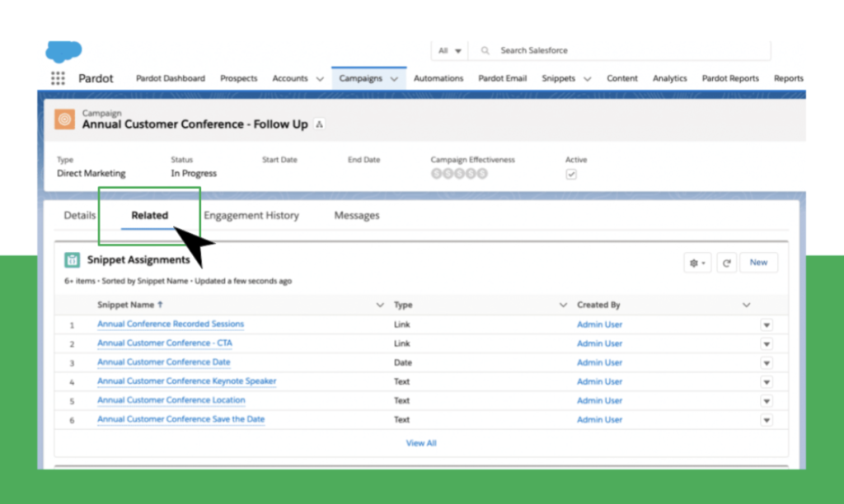Image resolution: width=844 pixels, height=504 pixels.
Task: Open the All search scope dropdown
Action: point(449,50)
